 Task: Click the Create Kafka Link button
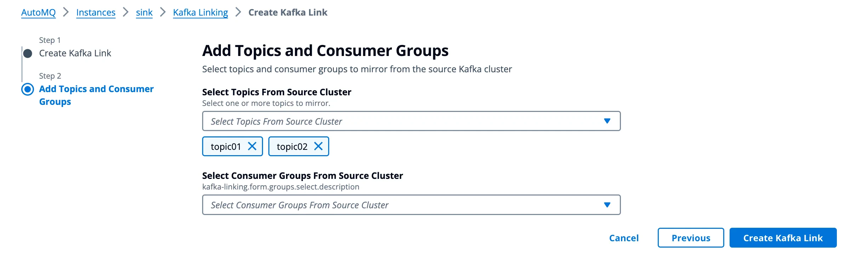click(x=783, y=238)
